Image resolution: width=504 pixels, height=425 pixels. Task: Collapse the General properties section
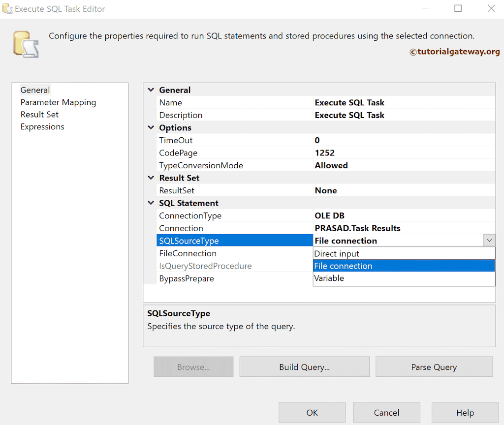[151, 90]
